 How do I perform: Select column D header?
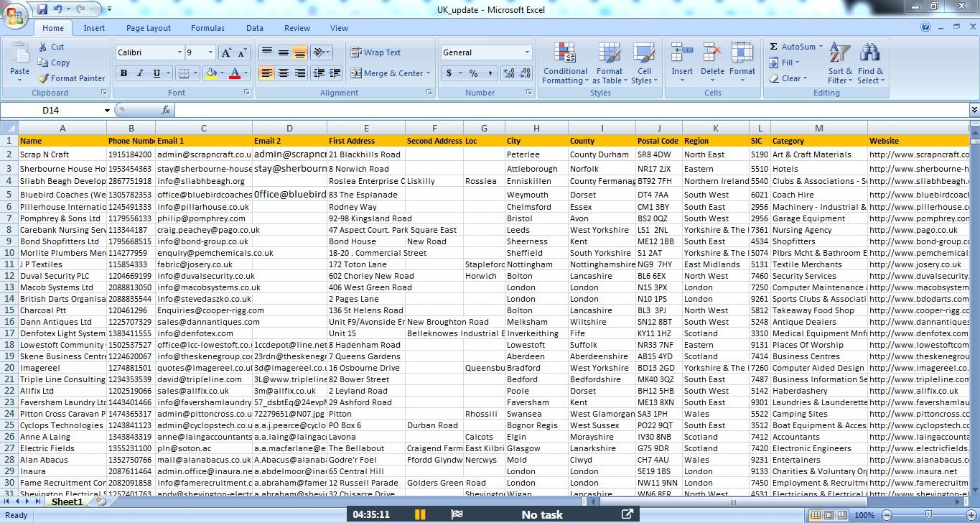coord(289,128)
